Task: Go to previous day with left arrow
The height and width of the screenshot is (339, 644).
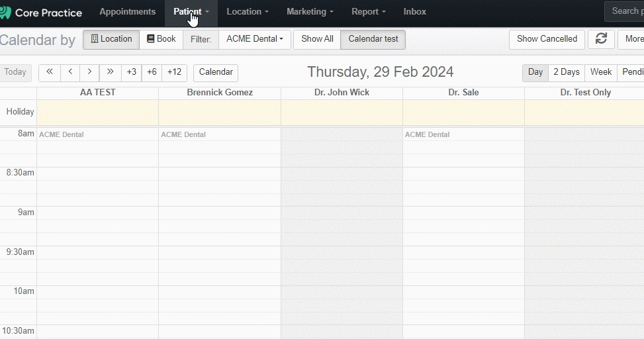Action: tap(71, 72)
